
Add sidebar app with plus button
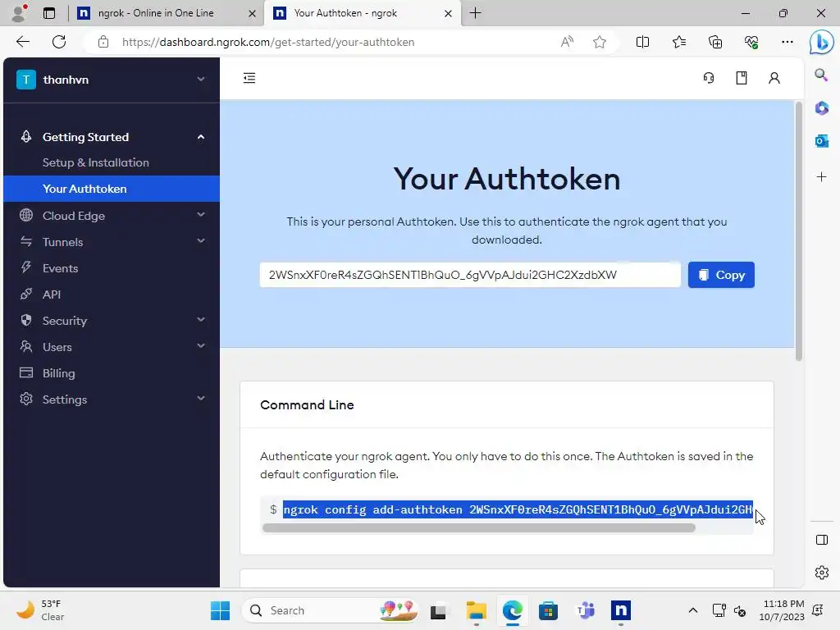pyautogui.click(x=821, y=177)
